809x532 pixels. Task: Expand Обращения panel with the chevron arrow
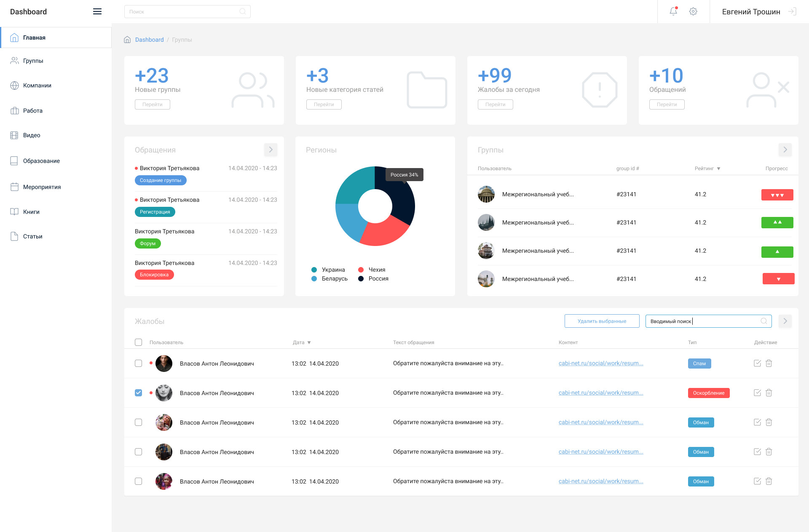tap(271, 150)
